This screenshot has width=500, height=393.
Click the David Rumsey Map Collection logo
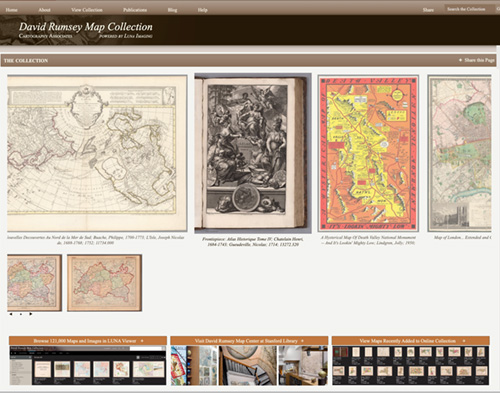86,30
